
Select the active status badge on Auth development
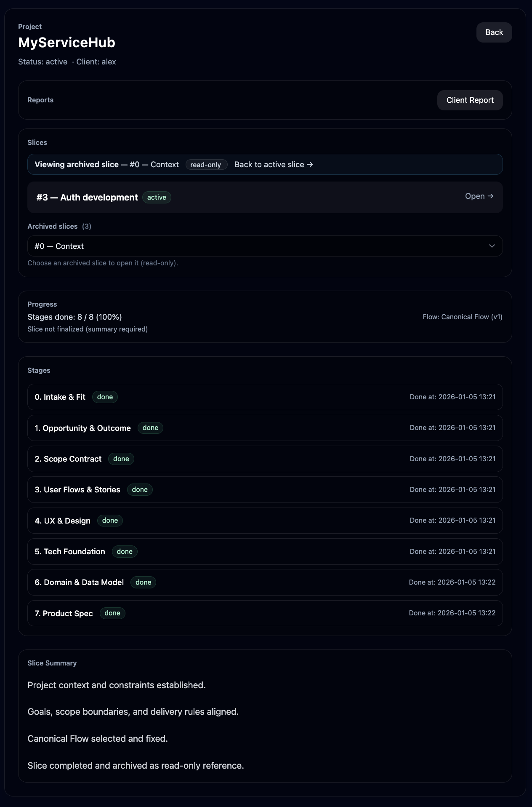click(x=156, y=197)
